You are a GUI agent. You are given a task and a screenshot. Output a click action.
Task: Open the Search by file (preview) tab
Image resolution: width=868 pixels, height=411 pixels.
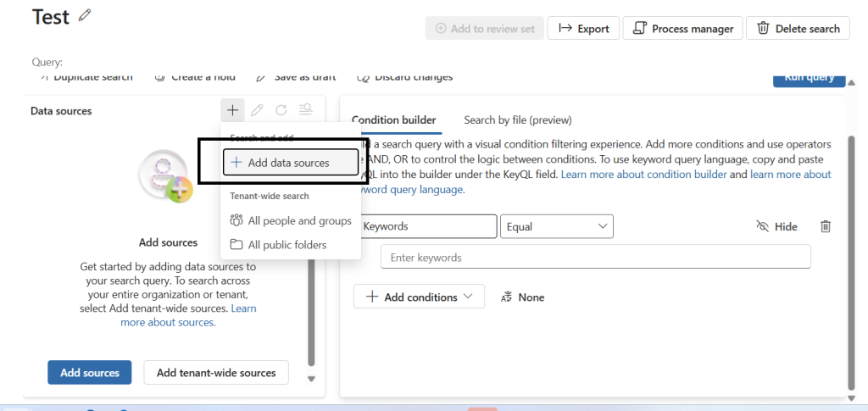pyautogui.click(x=518, y=120)
